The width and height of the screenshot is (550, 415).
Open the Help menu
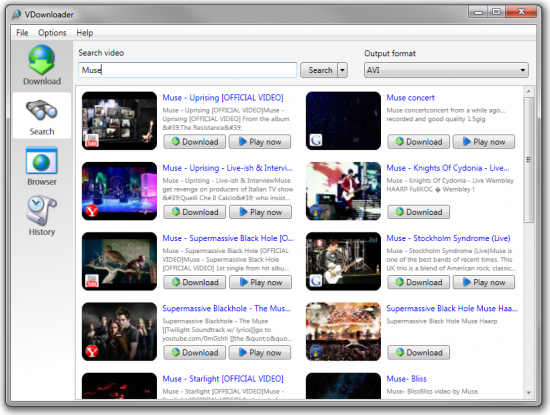point(85,33)
